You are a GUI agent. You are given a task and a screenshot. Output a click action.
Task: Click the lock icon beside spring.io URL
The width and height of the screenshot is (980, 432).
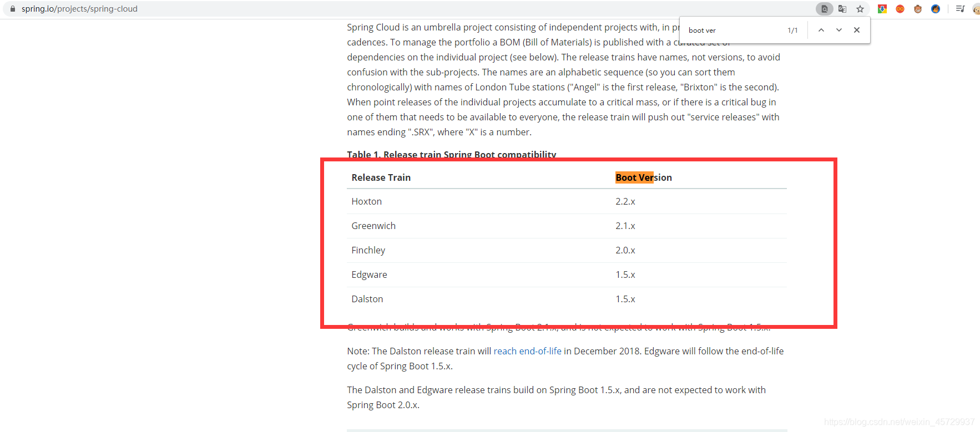(x=13, y=9)
